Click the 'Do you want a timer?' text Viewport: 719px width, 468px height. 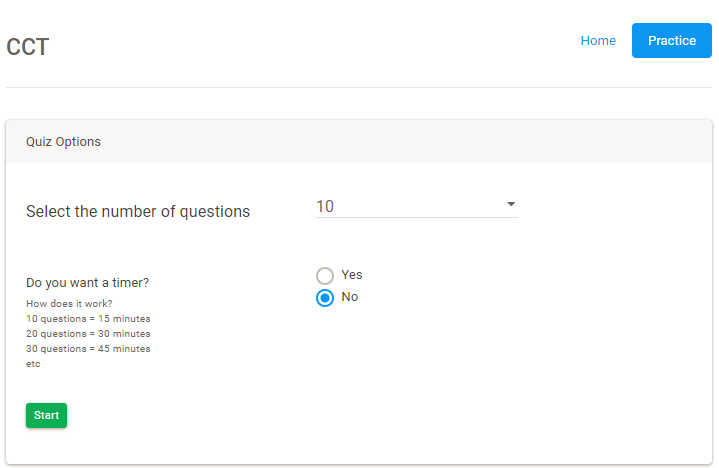88,283
